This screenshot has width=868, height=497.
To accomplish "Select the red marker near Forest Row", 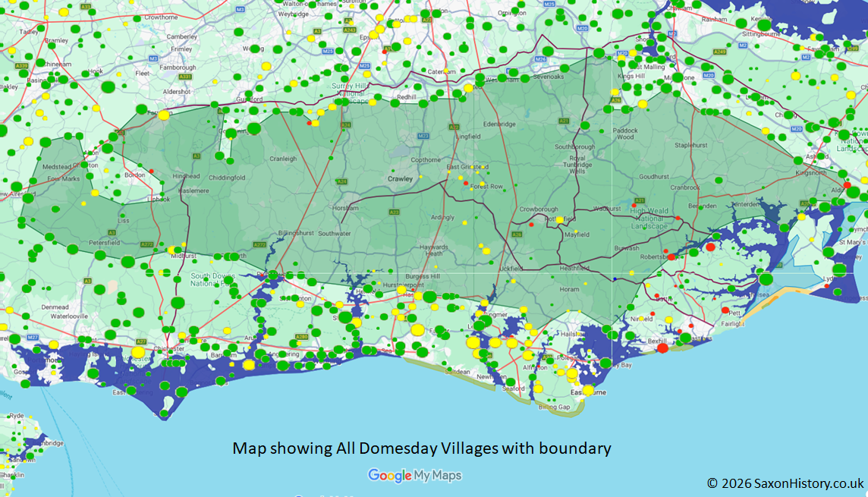I will click(466, 183).
